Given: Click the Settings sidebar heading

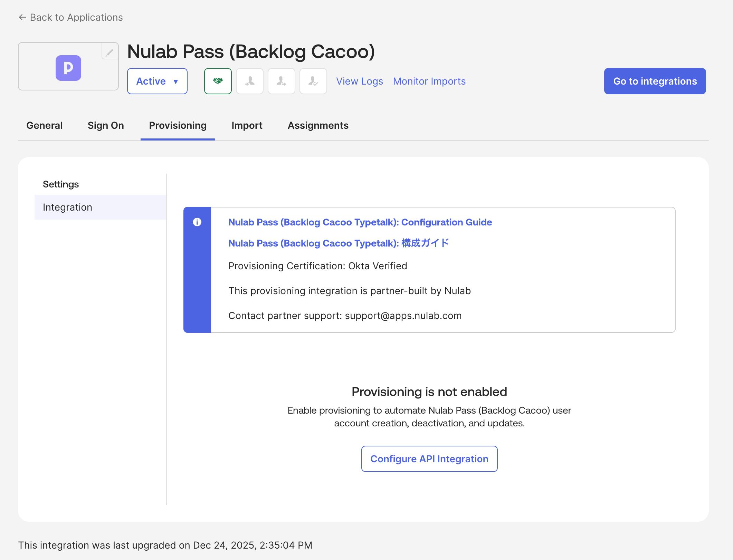Looking at the screenshot, I should pyautogui.click(x=61, y=184).
